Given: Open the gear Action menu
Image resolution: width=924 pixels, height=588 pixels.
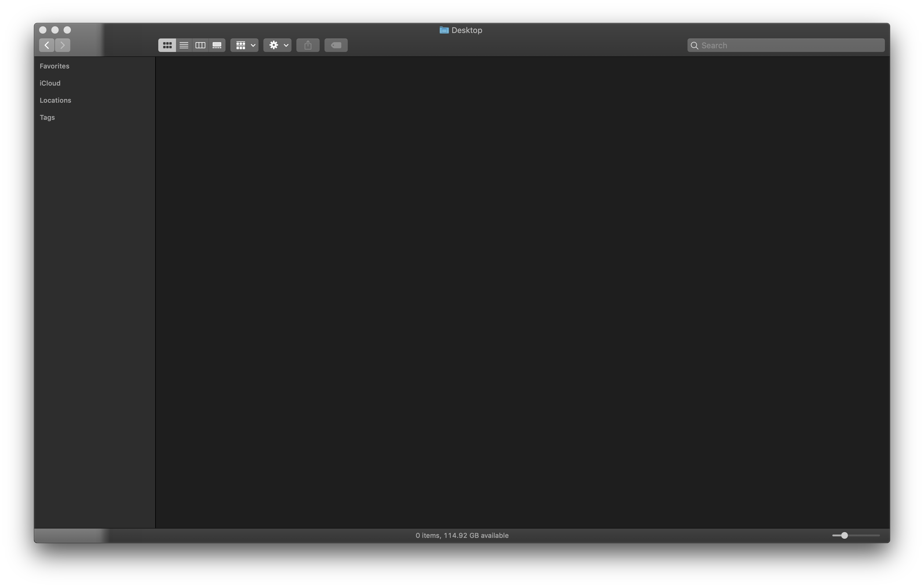Looking at the screenshot, I should click(x=277, y=45).
